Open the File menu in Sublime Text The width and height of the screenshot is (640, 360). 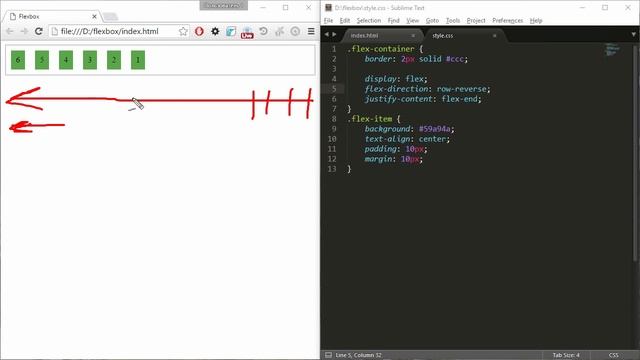click(328, 20)
